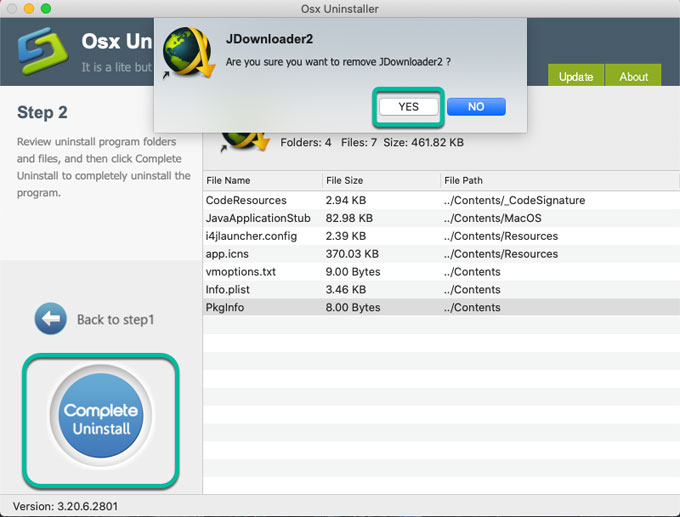Open the Update tab
Screen dimensions: 680x517
[576, 76]
